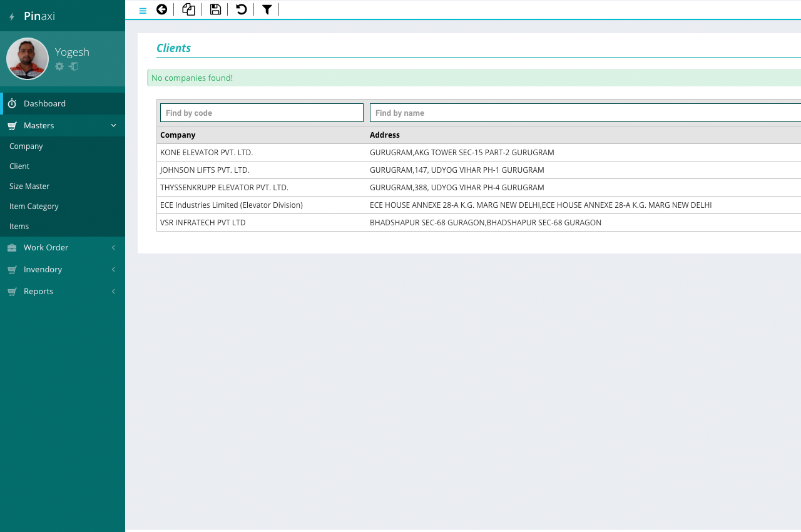This screenshot has height=532, width=801.
Task: Click the Work Order briefcase icon
Action: click(x=12, y=248)
